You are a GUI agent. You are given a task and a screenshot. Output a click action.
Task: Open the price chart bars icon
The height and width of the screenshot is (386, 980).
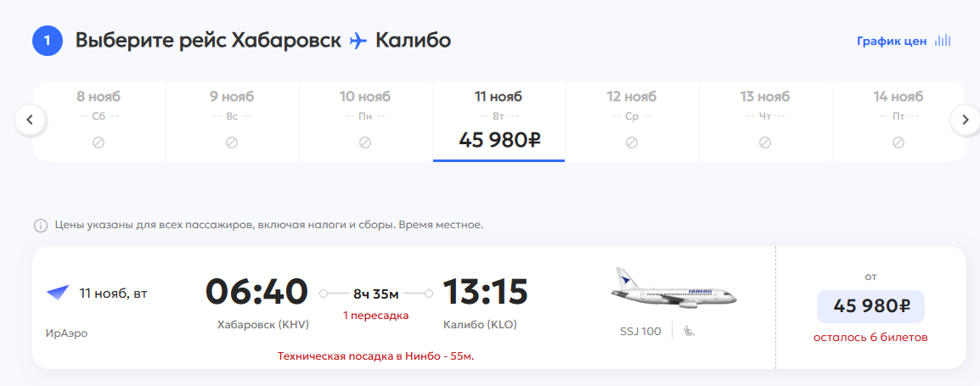point(943,42)
